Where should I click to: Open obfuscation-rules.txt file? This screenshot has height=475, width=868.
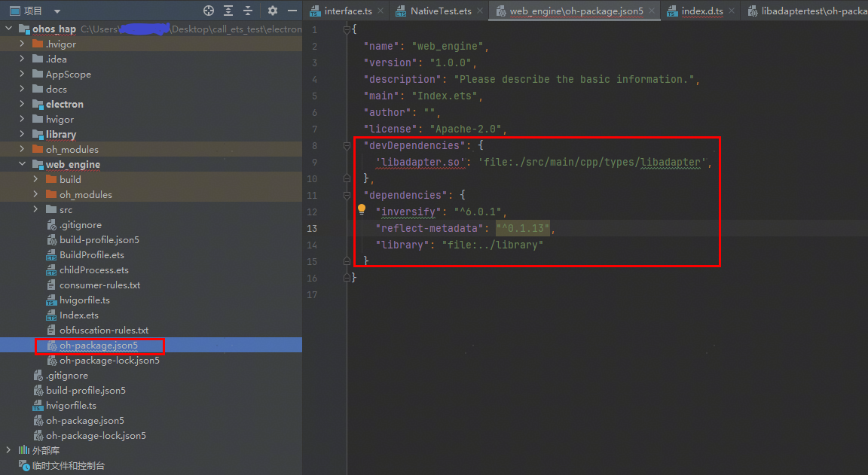(104, 330)
